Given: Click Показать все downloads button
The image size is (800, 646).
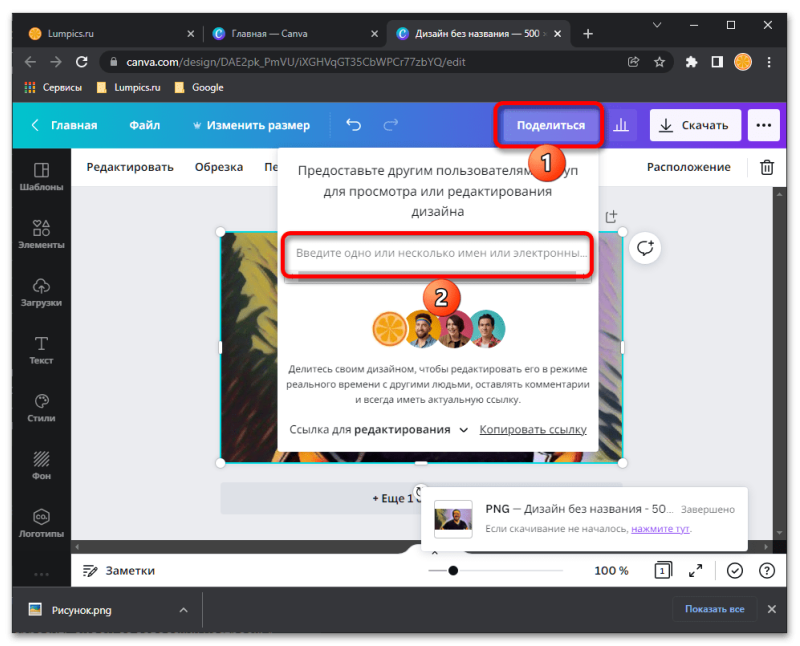Looking at the screenshot, I should 714,609.
